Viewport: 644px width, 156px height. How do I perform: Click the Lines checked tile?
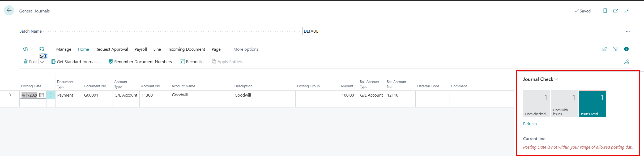coord(536,104)
